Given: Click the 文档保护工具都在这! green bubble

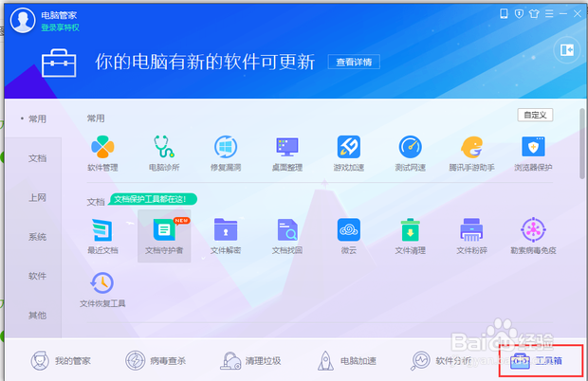Looking at the screenshot, I should 153,199.
